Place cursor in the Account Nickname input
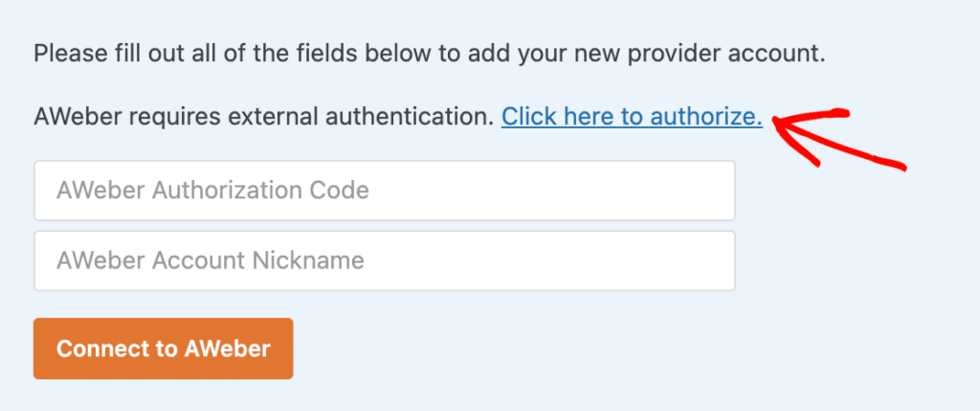 (x=384, y=261)
